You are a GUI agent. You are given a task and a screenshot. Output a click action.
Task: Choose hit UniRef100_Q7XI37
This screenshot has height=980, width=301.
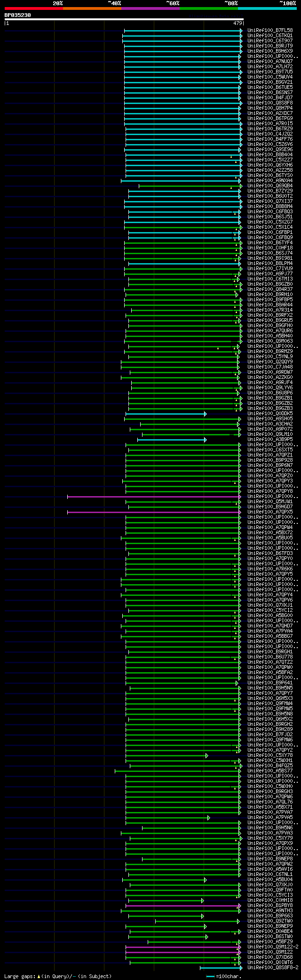270,201
